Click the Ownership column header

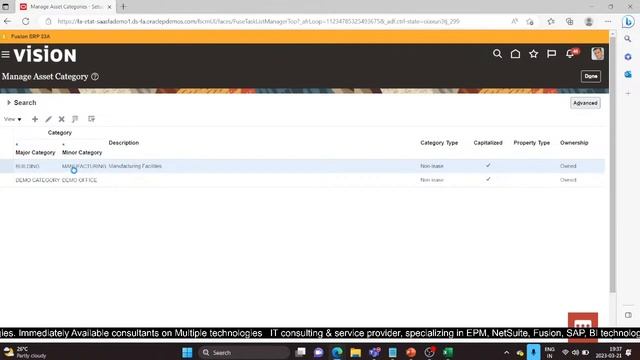click(x=574, y=143)
